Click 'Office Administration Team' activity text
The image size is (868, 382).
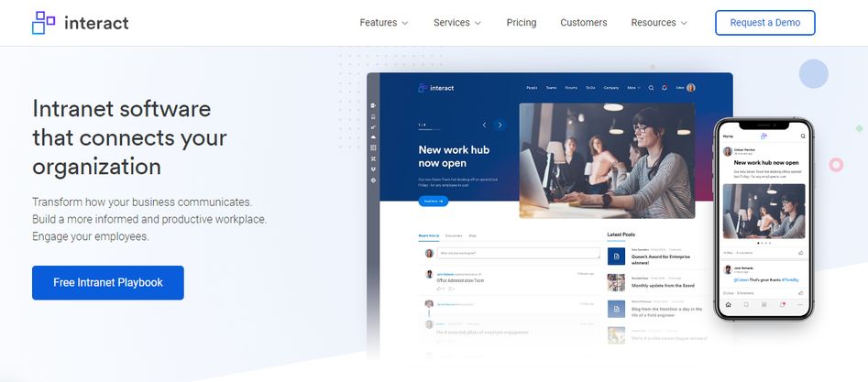click(460, 280)
